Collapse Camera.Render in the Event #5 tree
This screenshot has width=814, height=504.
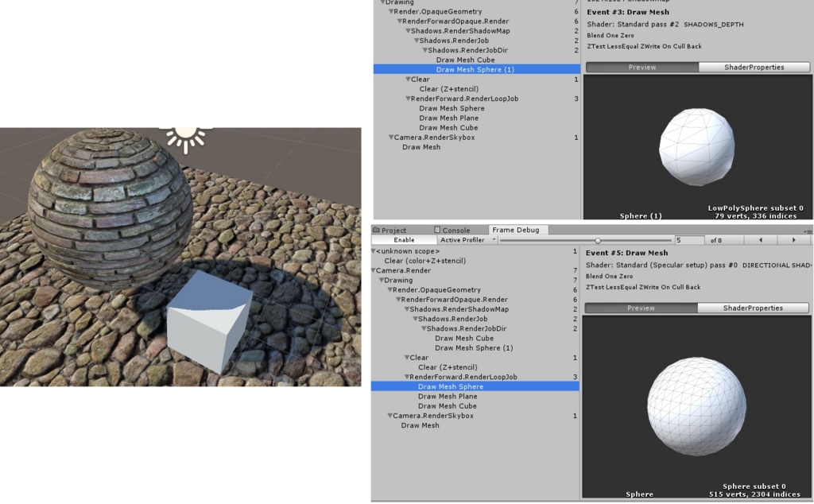374,270
